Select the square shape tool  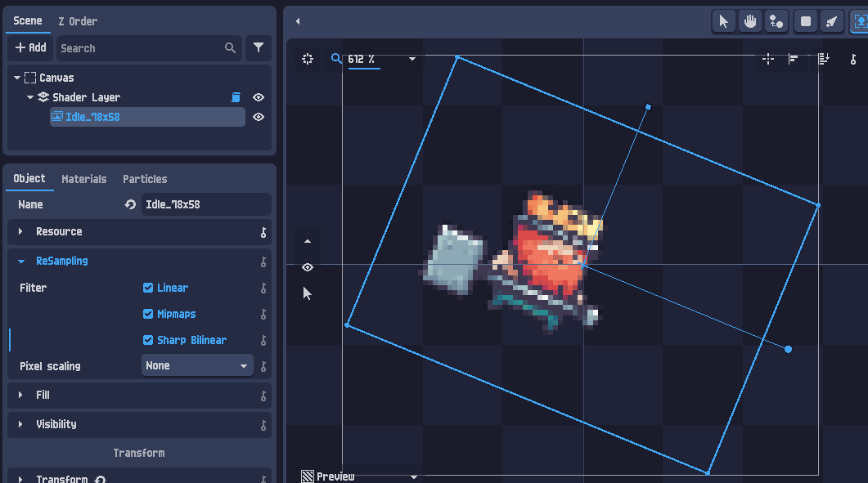coord(805,20)
